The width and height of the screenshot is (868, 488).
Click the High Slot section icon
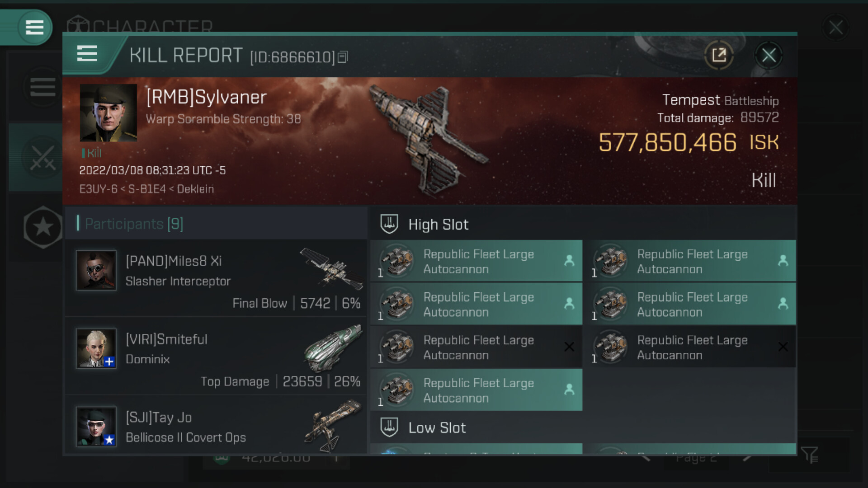coord(389,224)
